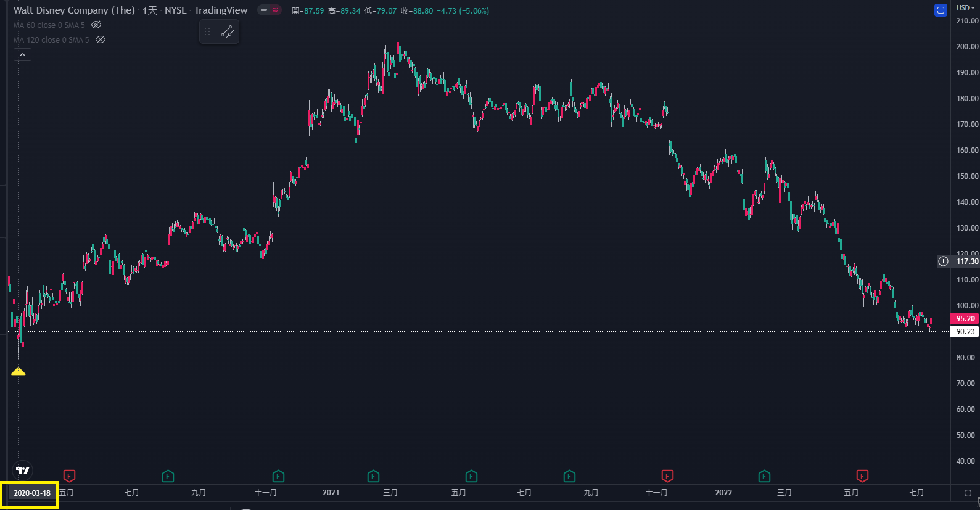Screen dimensions: 980x510
Task: Click the TradingView text in chart title
Action: pyautogui.click(x=221, y=10)
